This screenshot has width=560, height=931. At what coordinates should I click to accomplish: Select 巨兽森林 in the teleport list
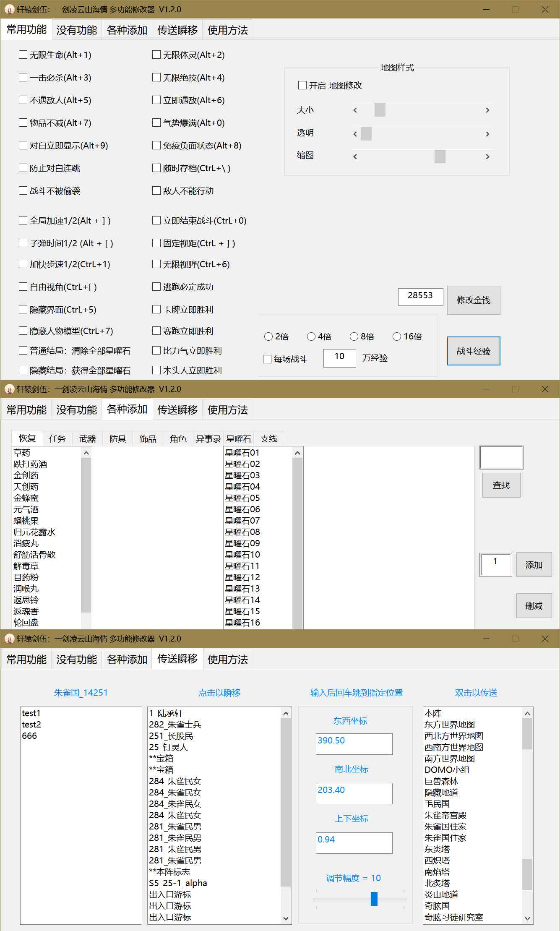point(441,781)
